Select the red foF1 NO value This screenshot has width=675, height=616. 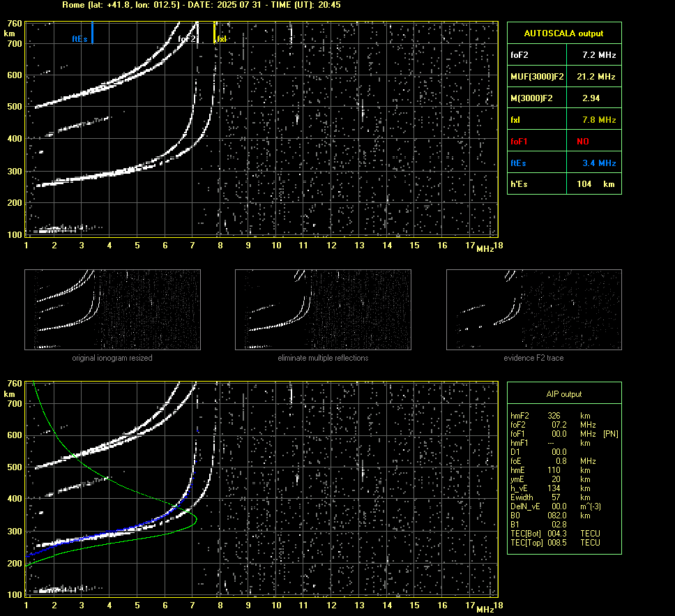pyautogui.click(x=583, y=142)
